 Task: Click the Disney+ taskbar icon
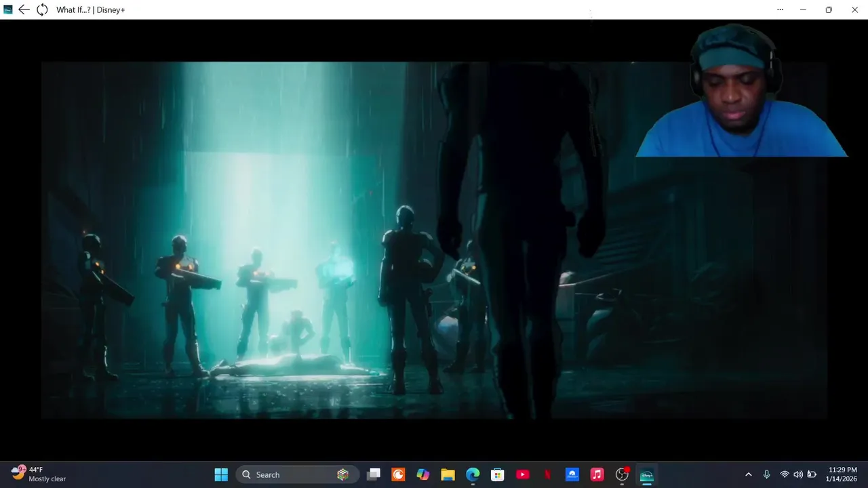click(x=647, y=474)
